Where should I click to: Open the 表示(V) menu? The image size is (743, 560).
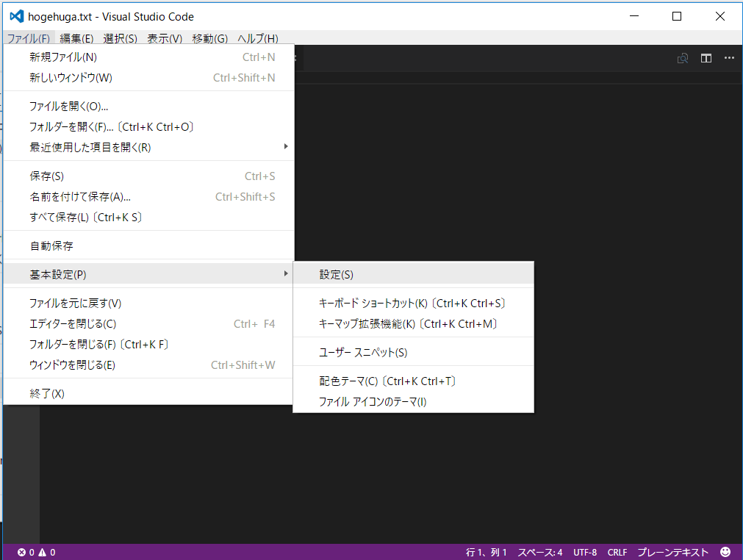coord(165,38)
